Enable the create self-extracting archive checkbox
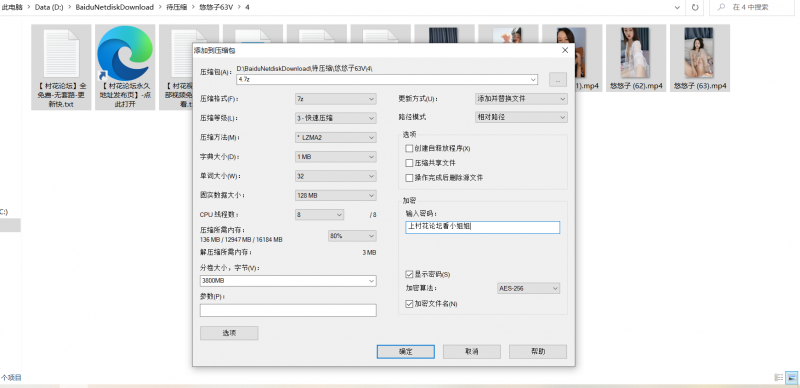 (x=409, y=149)
